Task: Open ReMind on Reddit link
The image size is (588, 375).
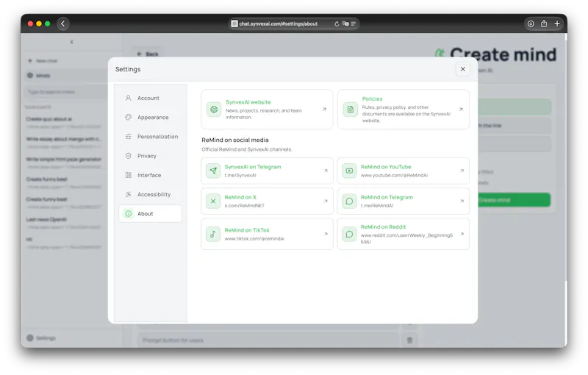Action: tap(403, 234)
